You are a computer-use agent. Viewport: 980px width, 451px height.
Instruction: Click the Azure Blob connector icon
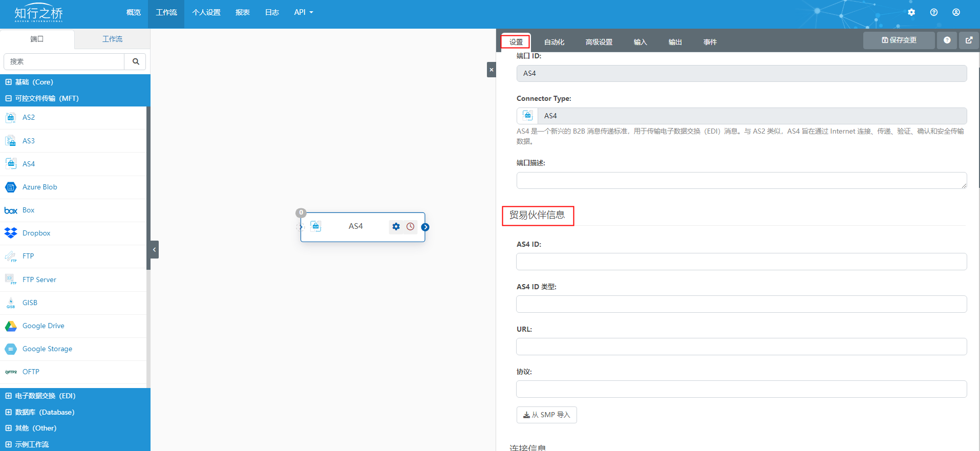click(x=11, y=187)
